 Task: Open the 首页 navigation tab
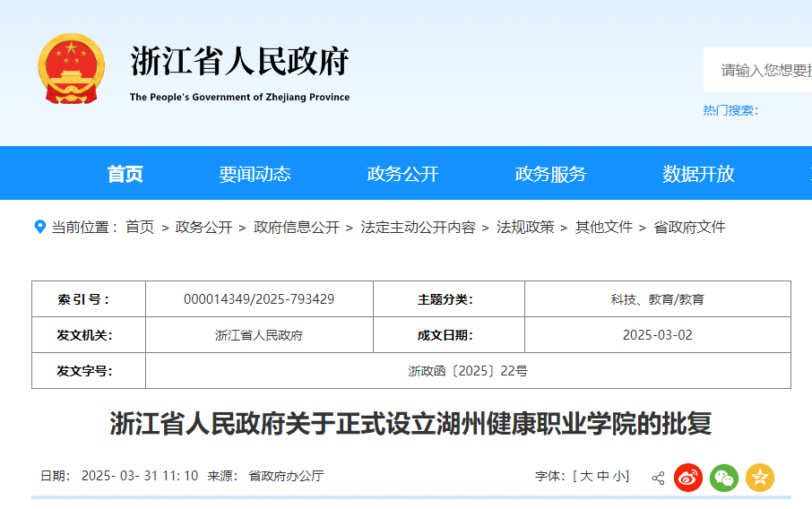point(125,174)
